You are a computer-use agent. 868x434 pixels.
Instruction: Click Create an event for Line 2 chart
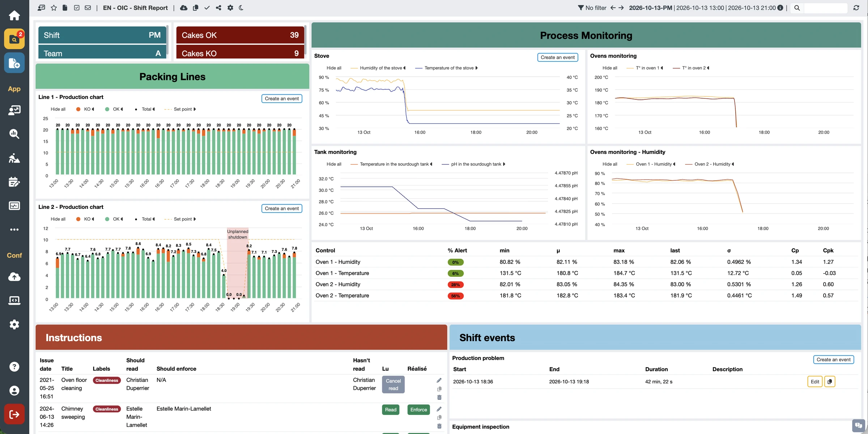282,209
